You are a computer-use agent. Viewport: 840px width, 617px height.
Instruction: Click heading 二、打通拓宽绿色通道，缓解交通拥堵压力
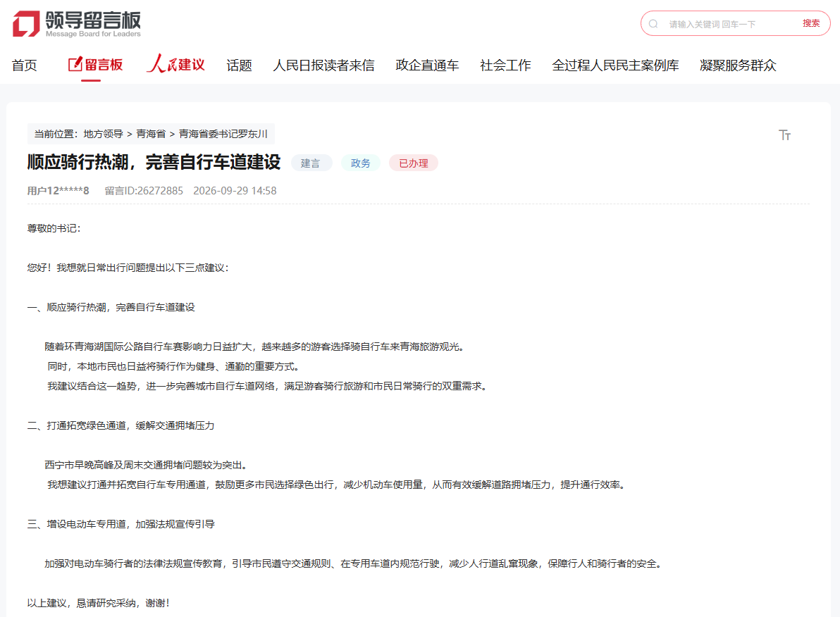pyautogui.click(x=121, y=426)
